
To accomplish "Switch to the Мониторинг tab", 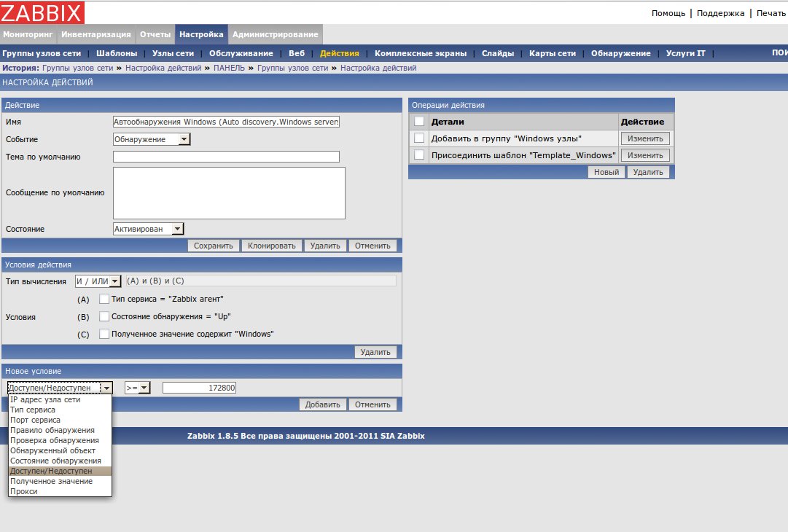I will coord(28,34).
